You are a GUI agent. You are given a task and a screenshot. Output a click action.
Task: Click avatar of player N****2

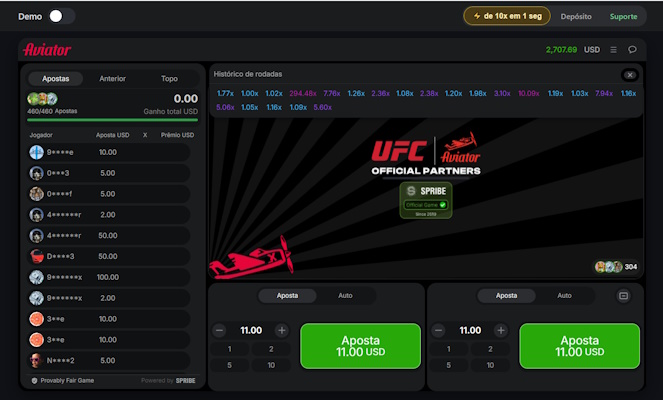[x=36, y=361]
